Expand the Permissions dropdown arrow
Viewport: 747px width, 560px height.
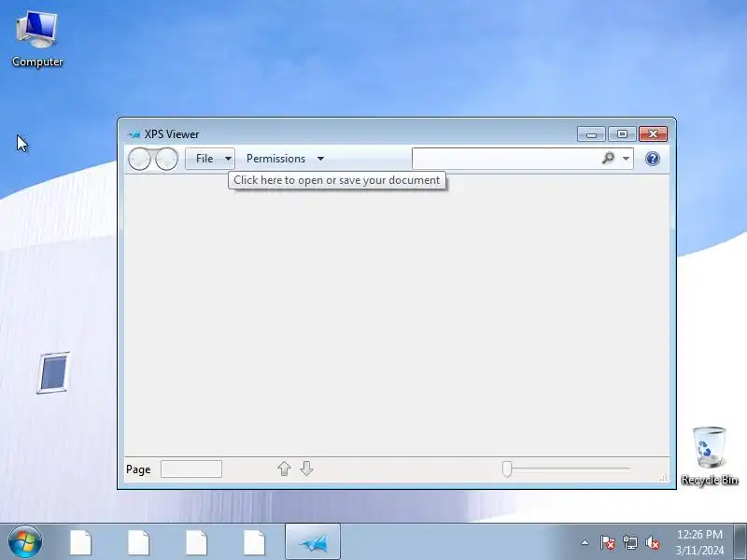320,159
